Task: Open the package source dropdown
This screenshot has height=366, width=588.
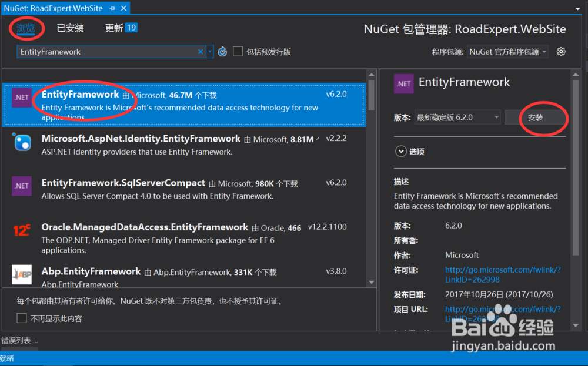Action: click(x=507, y=52)
